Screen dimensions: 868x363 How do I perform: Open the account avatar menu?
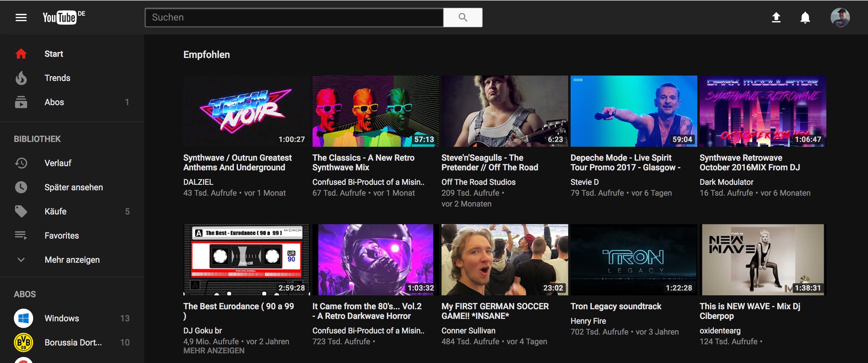840,17
